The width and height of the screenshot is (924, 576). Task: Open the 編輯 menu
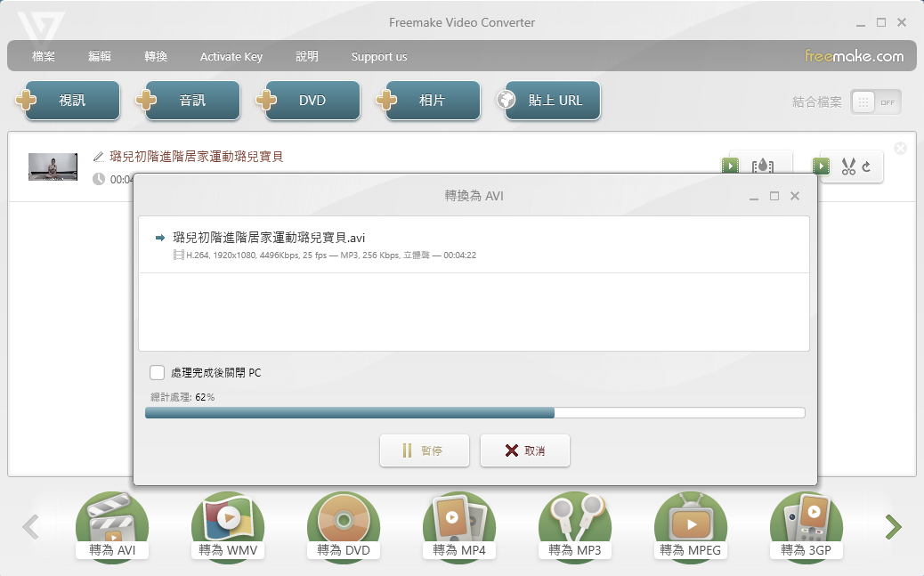[100, 56]
